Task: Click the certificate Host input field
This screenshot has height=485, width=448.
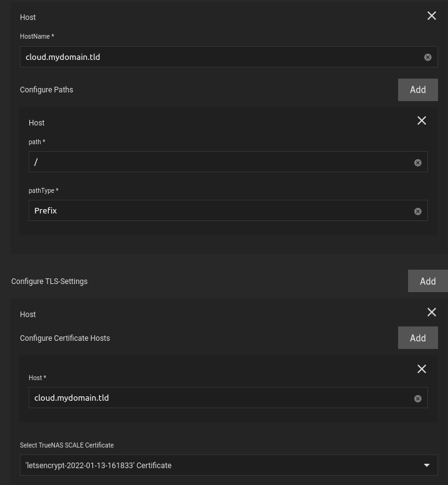Action: coord(218,398)
